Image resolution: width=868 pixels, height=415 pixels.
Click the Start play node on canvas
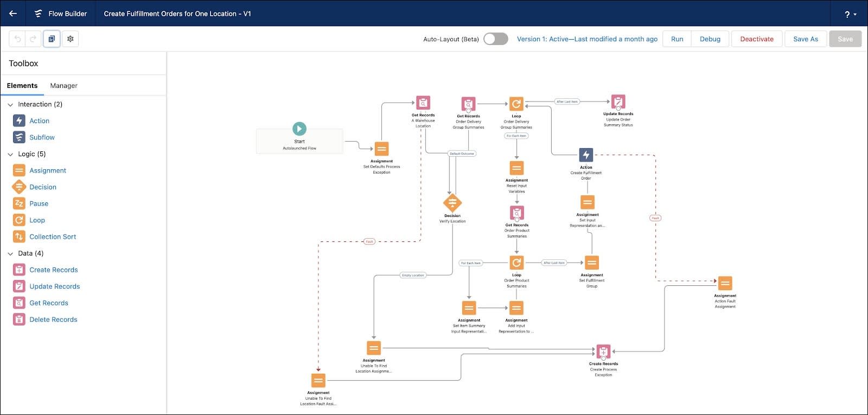299,129
